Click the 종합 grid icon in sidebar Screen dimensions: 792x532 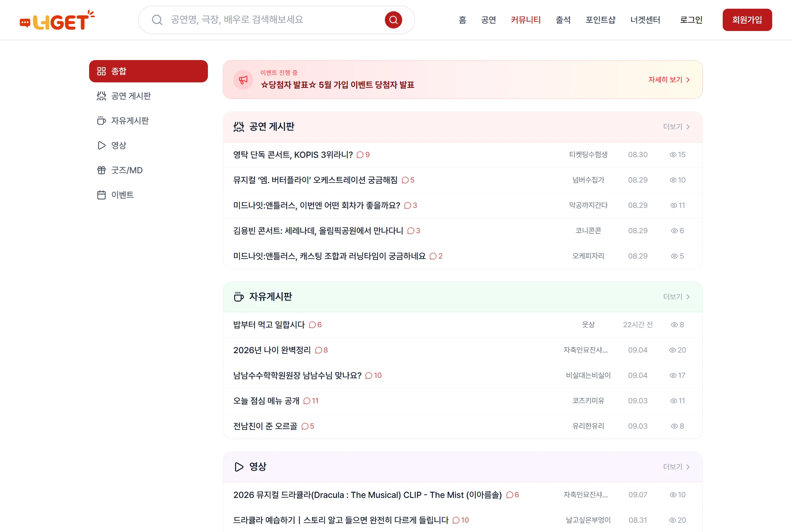coord(101,71)
